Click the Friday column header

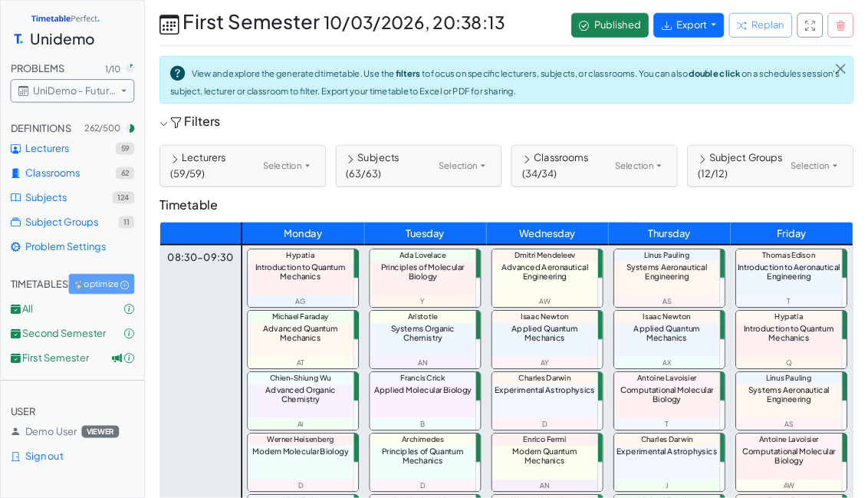point(791,234)
